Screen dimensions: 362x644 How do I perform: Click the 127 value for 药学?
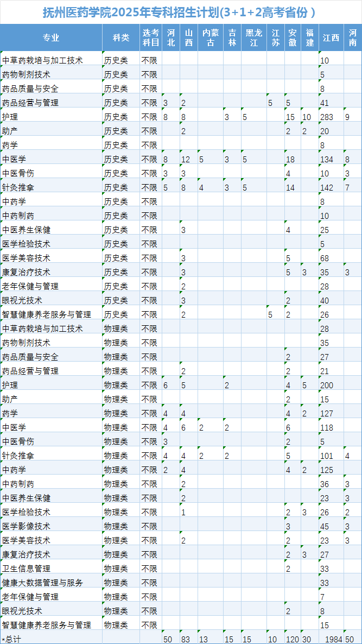pyautogui.click(x=327, y=414)
